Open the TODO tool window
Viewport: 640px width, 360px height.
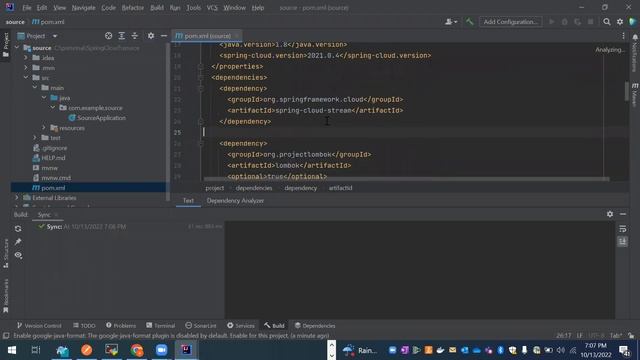point(84,326)
